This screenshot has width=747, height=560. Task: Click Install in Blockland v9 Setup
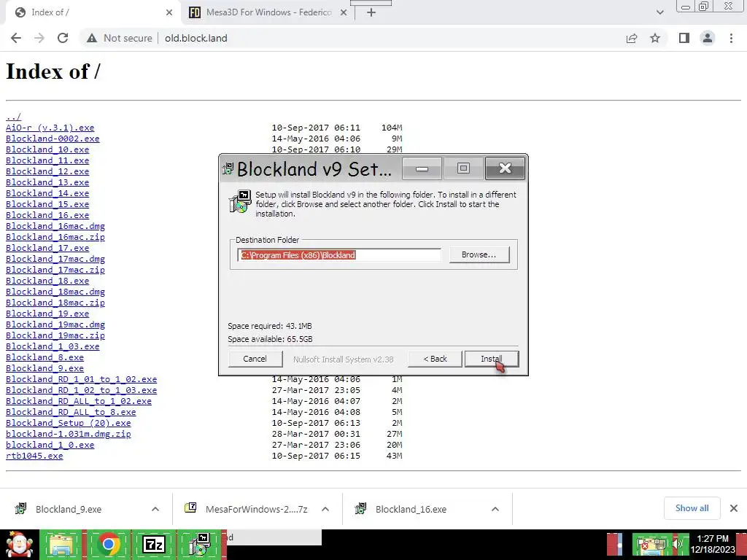[x=491, y=359]
